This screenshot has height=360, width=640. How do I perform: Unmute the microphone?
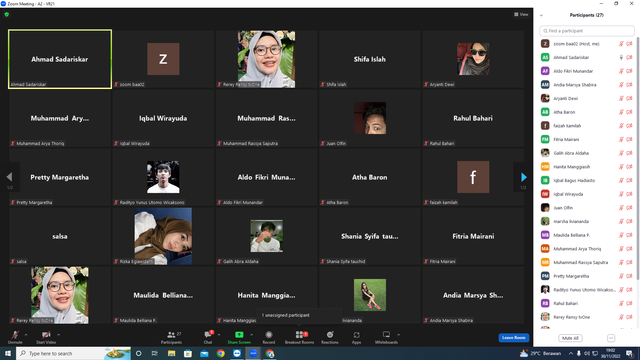15,337
